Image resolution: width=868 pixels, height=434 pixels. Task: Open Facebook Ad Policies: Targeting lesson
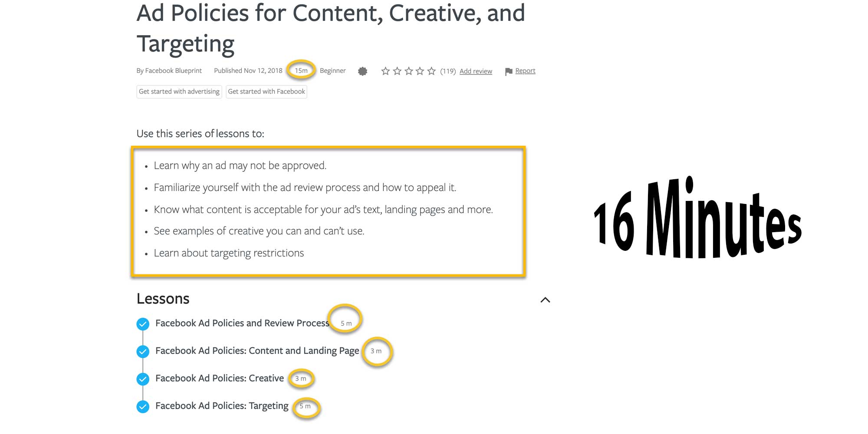(222, 406)
